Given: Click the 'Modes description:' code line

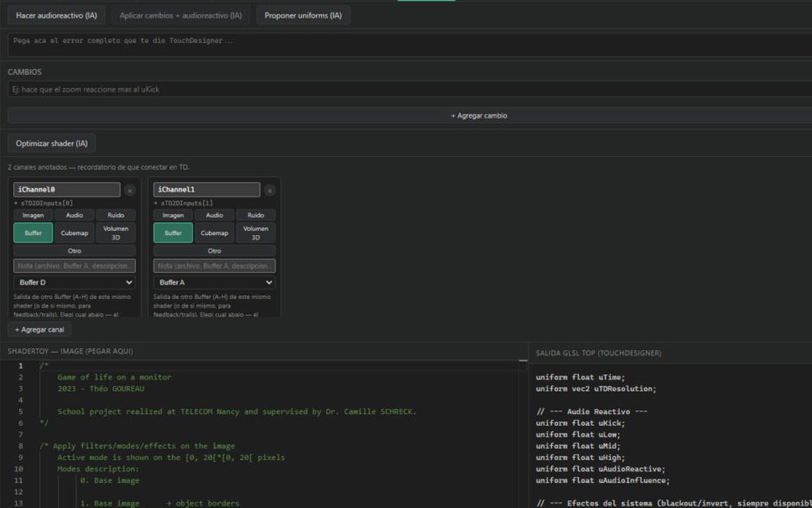Looking at the screenshot, I should click(x=98, y=469).
